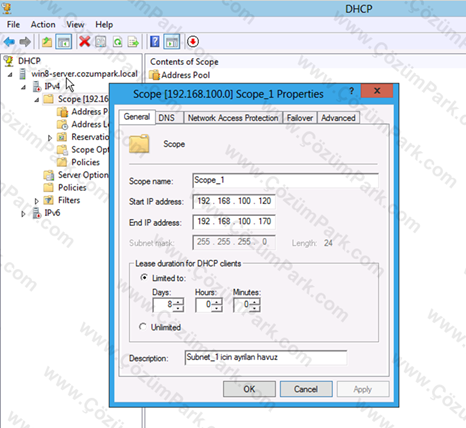The image size is (466, 428).
Task: Click the Hours value field
Action: click(204, 304)
